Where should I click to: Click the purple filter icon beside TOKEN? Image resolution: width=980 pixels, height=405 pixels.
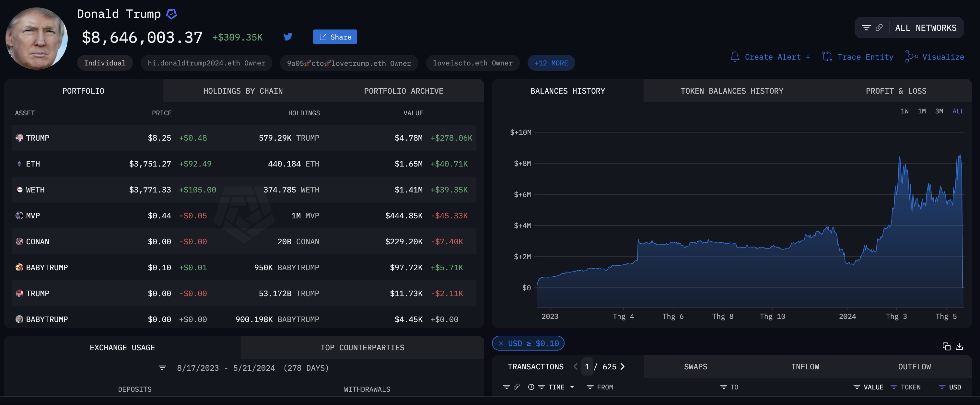click(x=894, y=387)
